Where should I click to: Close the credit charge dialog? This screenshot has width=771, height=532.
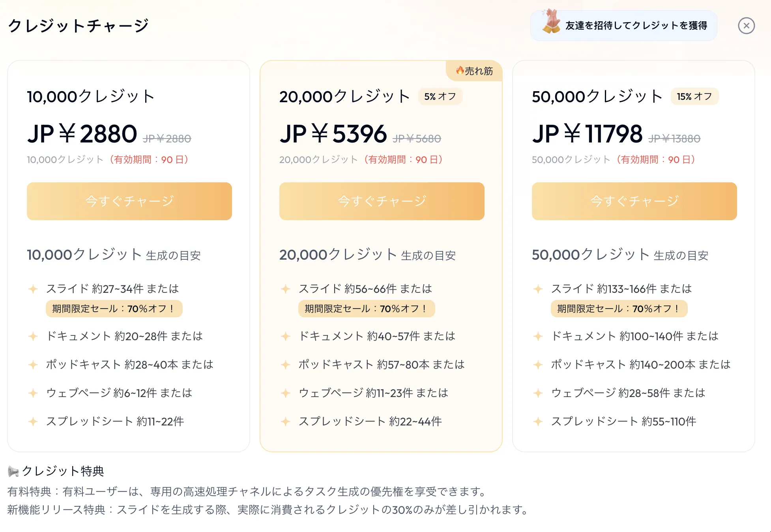pos(746,26)
